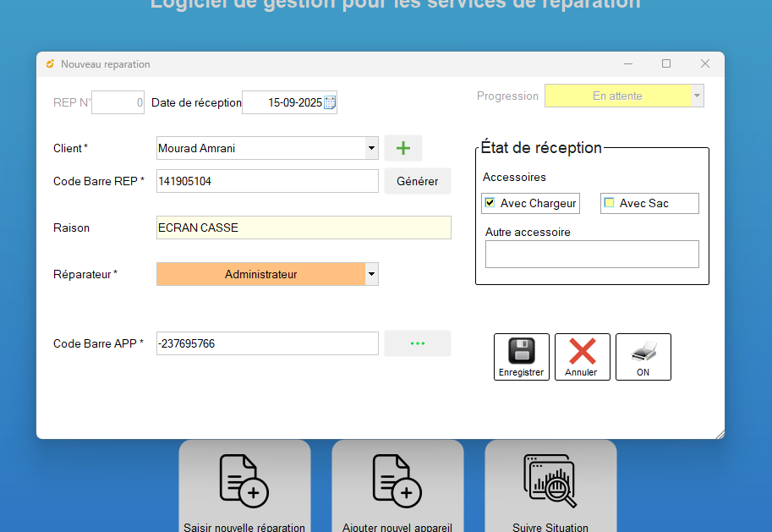Maximize the Nouveau reparation window

[666, 63]
